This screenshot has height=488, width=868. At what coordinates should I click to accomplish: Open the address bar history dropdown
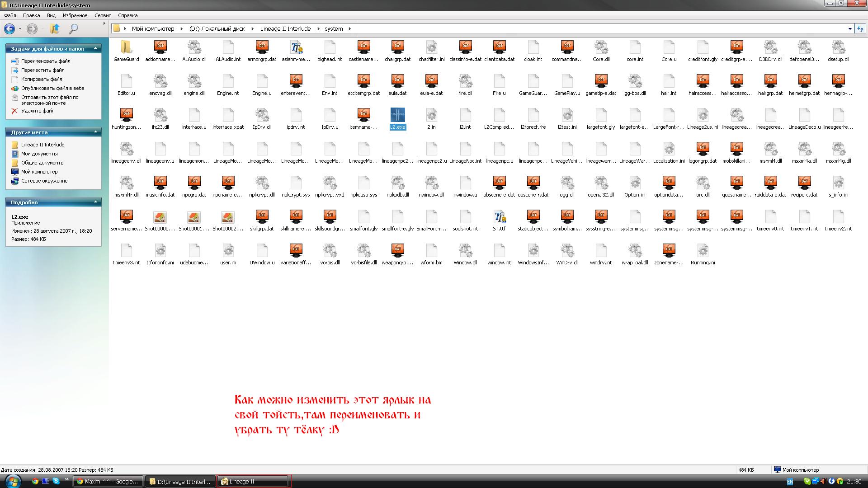pyautogui.click(x=850, y=28)
